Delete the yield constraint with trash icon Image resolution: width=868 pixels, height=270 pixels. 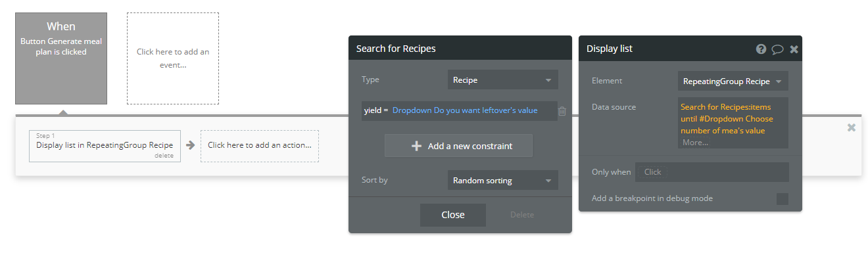(562, 111)
